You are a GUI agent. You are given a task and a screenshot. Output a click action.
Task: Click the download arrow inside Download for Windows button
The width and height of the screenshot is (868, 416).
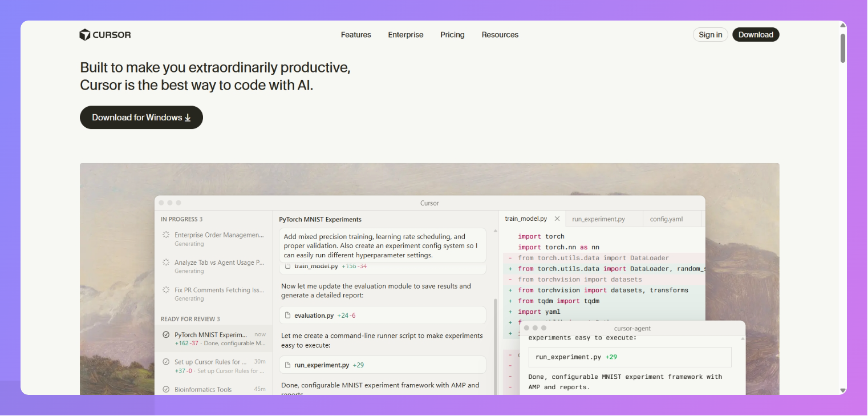pos(188,117)
